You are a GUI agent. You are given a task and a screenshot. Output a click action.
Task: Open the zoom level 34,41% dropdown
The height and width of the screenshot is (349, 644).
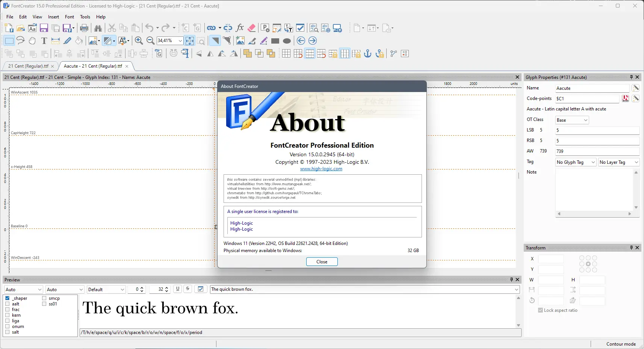[180, 41]
